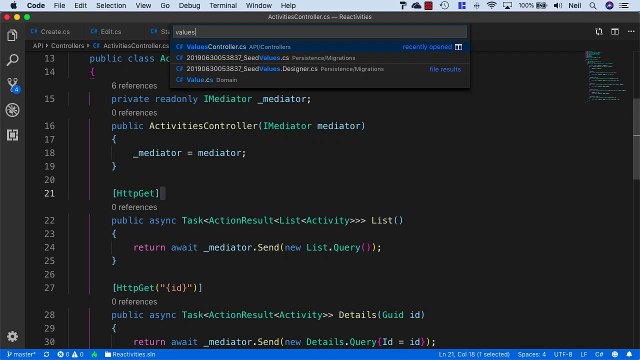
Task: Open the File menu
Action: pyautogui.click(x=59, y=5)
